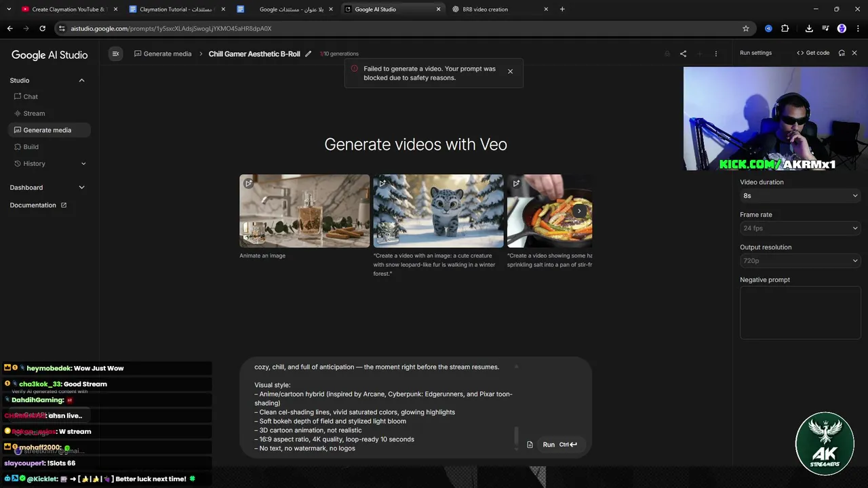Edit the prompt title with the pencil icon
868x488 pixels.
(308, 54)
